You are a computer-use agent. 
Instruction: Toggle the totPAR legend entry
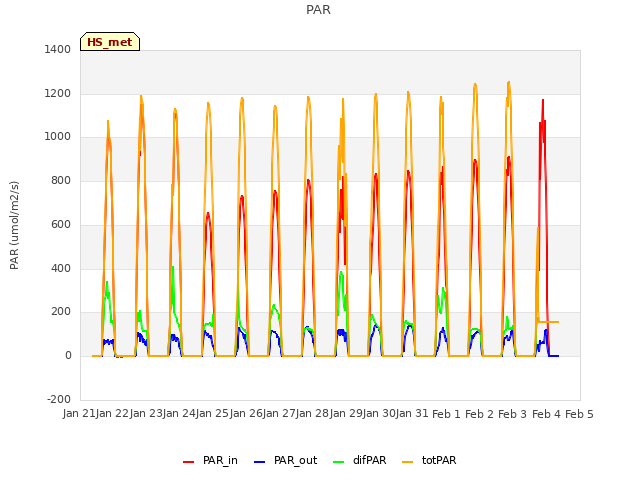429,460
